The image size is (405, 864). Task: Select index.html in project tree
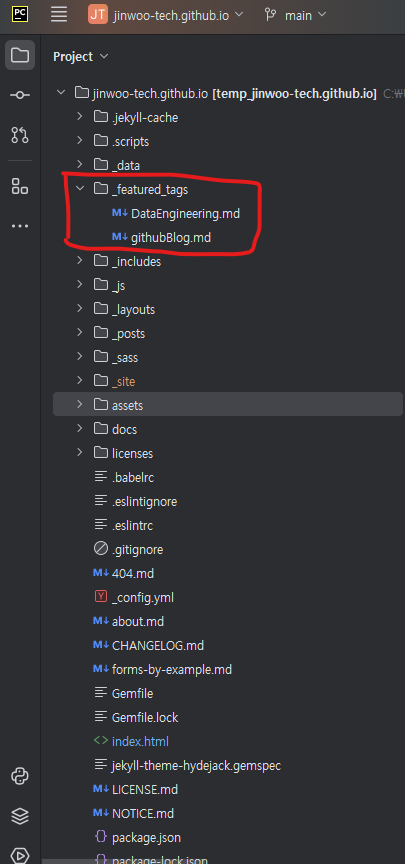[x=131, y=741]
